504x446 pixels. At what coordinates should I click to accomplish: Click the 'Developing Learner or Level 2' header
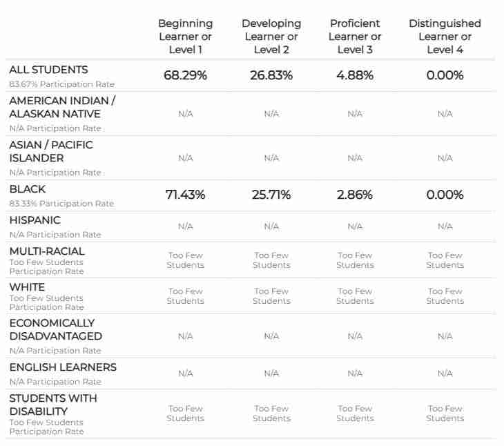271,37
